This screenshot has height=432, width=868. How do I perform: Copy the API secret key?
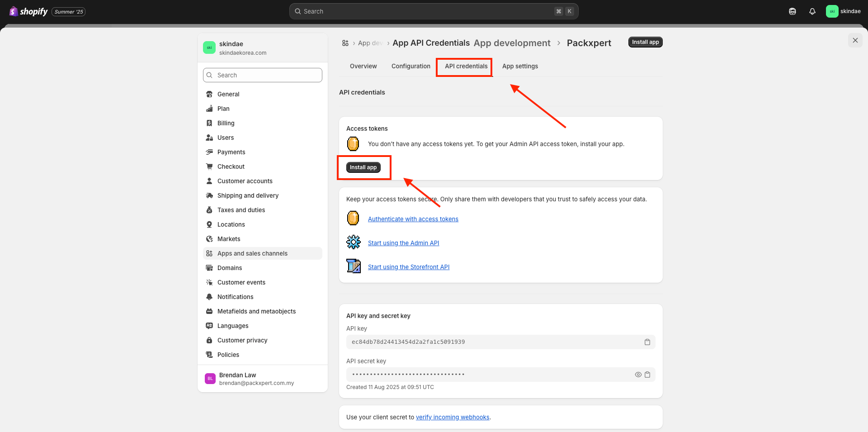(x=647, y=375)
